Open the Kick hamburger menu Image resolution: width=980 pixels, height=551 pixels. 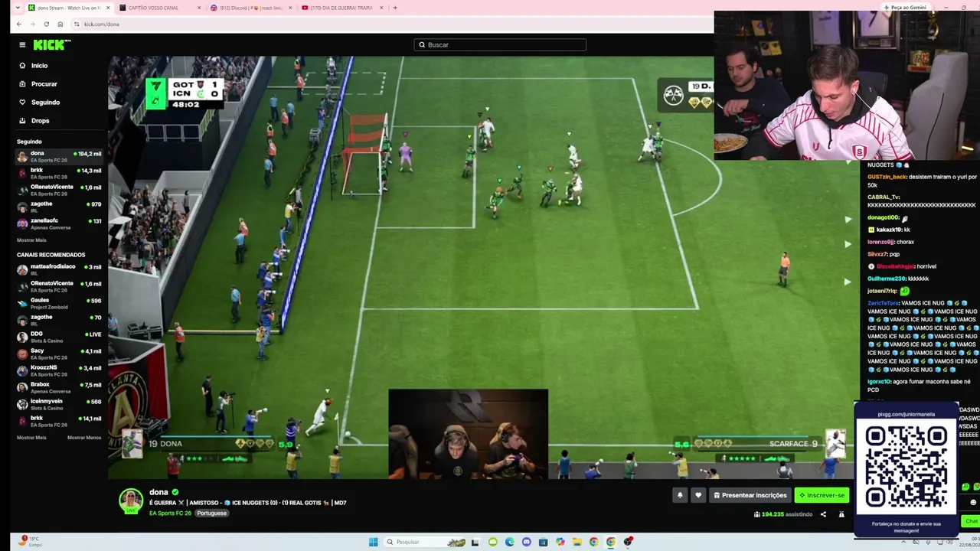tap(22, 45)
